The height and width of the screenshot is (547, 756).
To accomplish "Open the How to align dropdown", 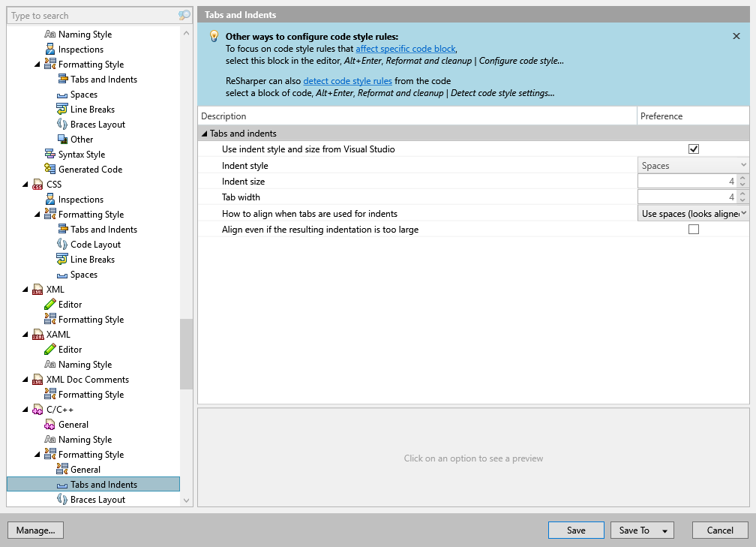I will (x=744, y=213).
